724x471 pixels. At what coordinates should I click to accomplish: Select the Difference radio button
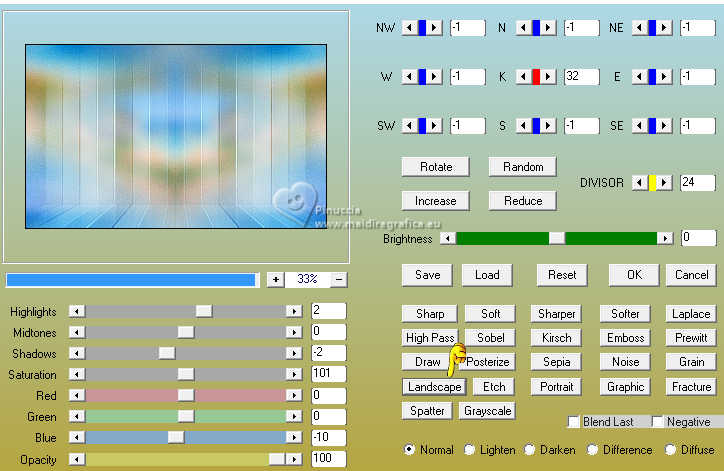tap(592, 450)
